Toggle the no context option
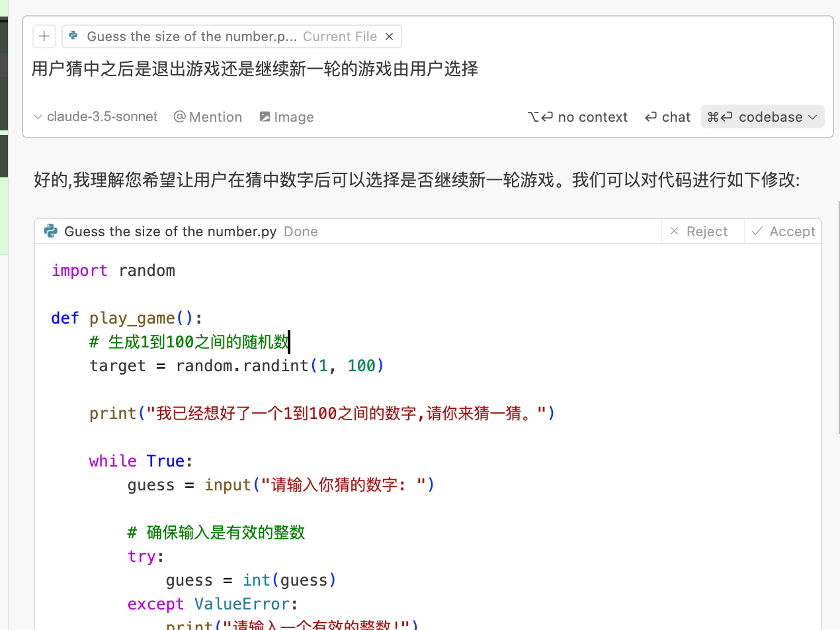840x630 pixels. click(x=577, y=116)
